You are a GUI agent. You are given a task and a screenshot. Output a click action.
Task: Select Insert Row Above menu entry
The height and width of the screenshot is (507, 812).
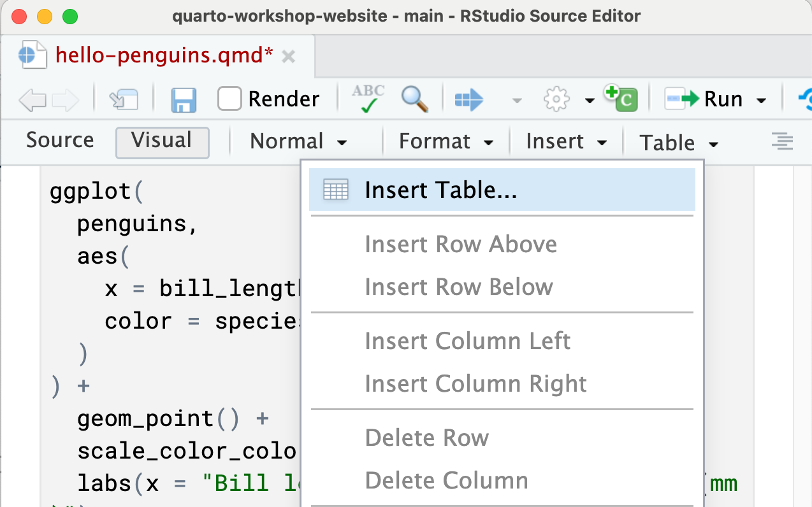(x=502, y=244)
